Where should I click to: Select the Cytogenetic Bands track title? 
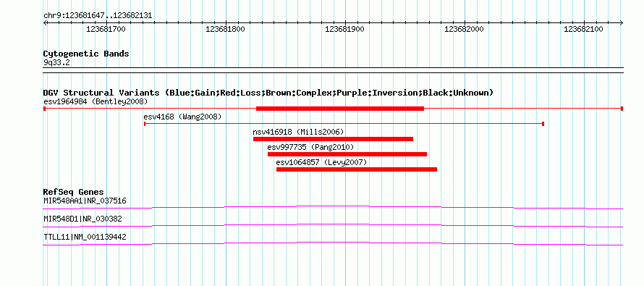tap(86, 54)
